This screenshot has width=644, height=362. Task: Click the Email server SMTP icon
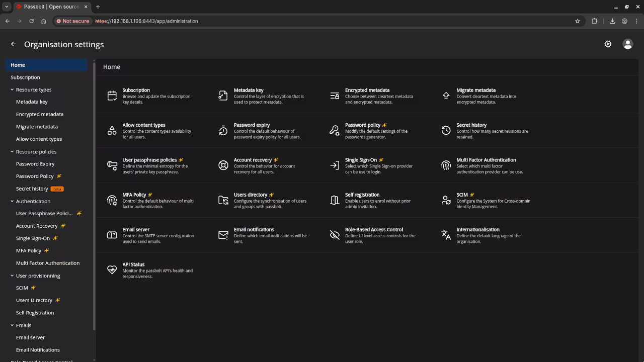[112, 234]
